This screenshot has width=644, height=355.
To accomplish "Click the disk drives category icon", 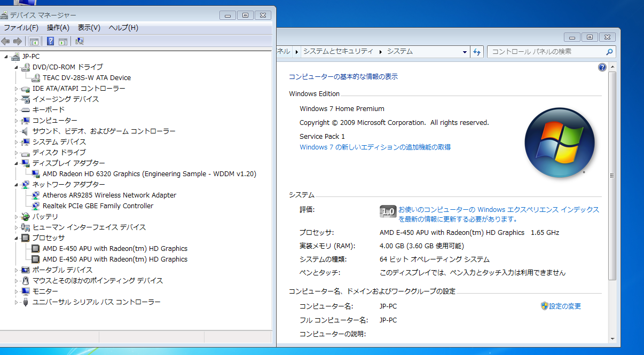I will coord(25,153).
